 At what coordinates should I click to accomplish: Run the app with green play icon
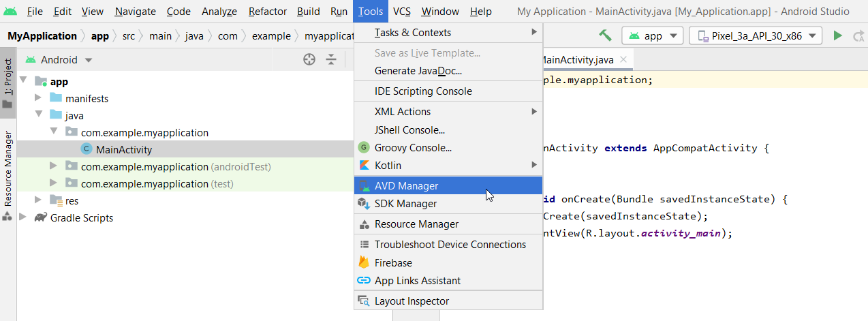[837, 36]
